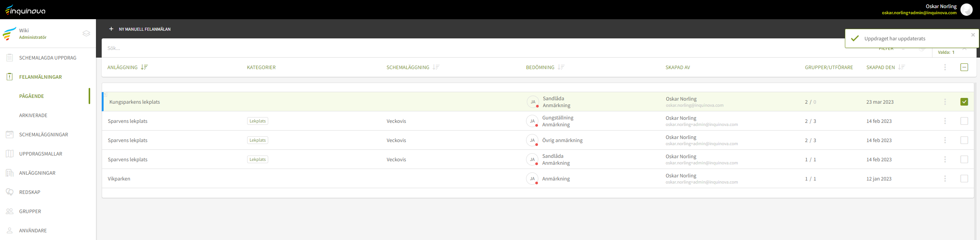Open the table header three-dot options menu
Image resolution: width=980 pixels, height=240 pixels.
point(945,67)
